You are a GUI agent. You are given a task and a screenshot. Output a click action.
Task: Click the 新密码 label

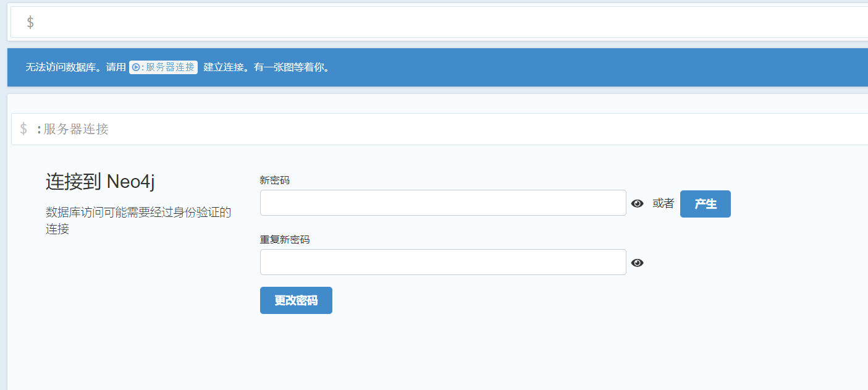(274, 180)
